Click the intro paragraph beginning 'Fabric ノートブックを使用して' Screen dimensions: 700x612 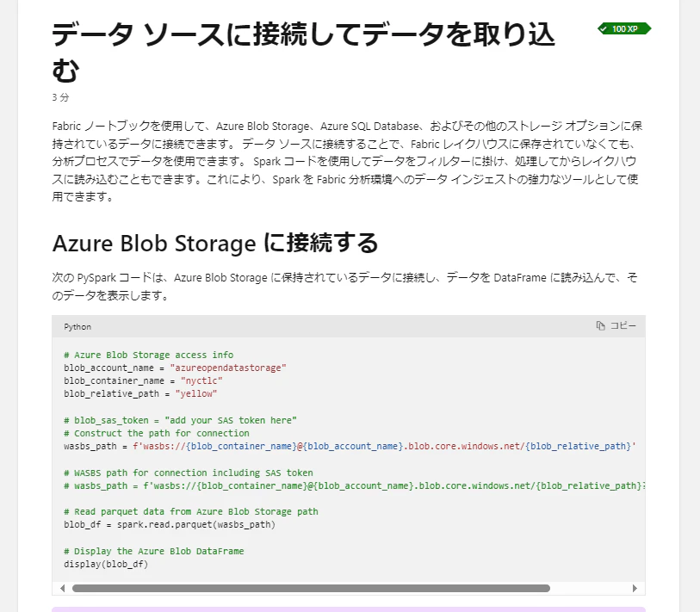347,161
